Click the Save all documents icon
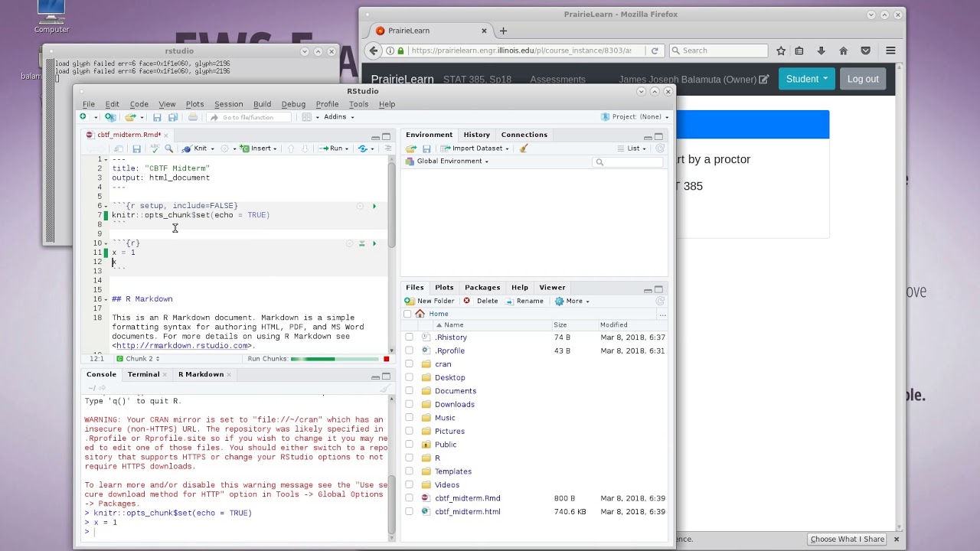 (x=173, y=117)
